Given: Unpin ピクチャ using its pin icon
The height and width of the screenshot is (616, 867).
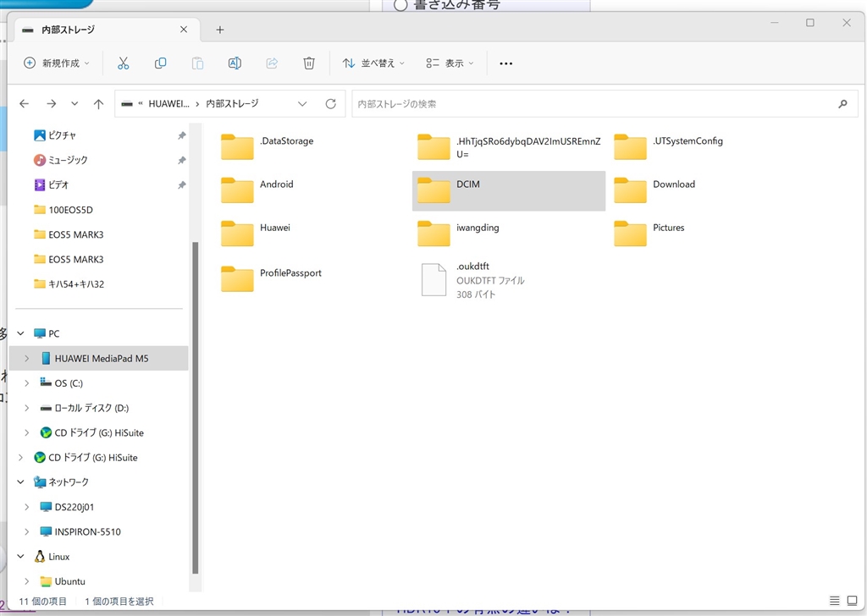Looking at the screenshot, I should (181, 135).
